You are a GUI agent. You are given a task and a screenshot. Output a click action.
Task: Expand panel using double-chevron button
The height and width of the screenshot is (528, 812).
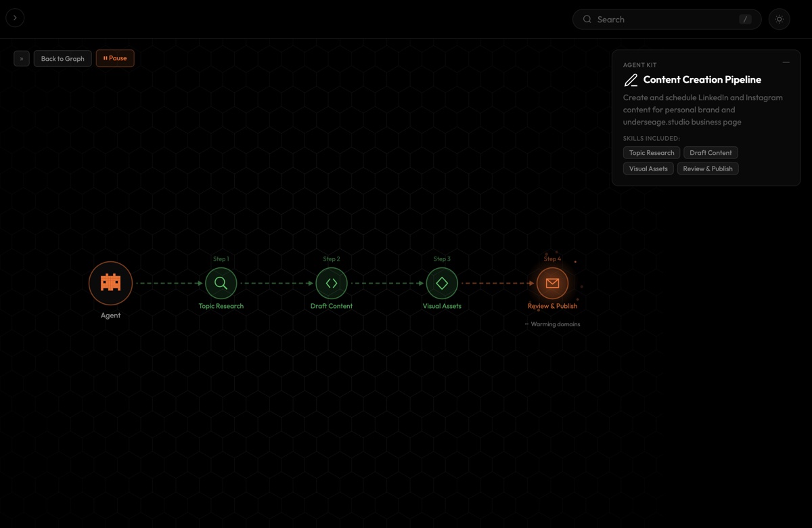[x=22, y=59]
